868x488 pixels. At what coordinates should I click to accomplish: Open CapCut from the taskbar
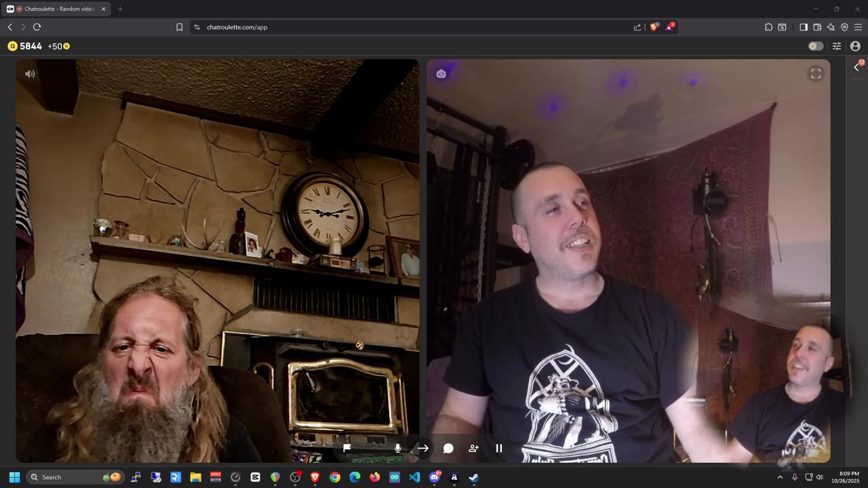click(x=255, y=477)
